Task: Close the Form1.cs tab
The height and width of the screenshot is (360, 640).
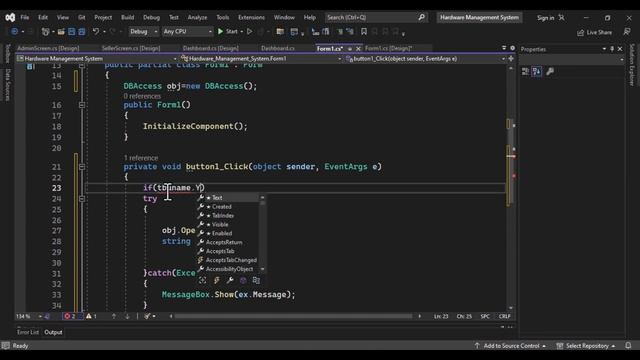Action: (358, 49)
